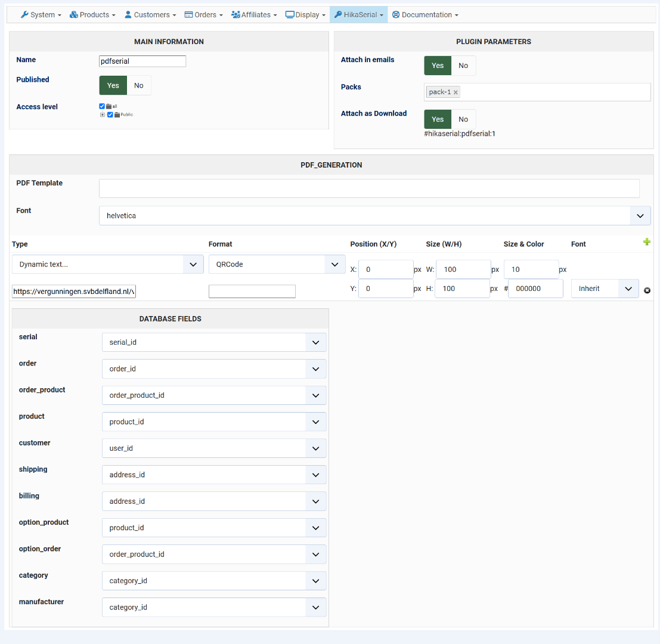Open the Display menu
This screenshot has width=660, height=644.
[x=305, y=15]
